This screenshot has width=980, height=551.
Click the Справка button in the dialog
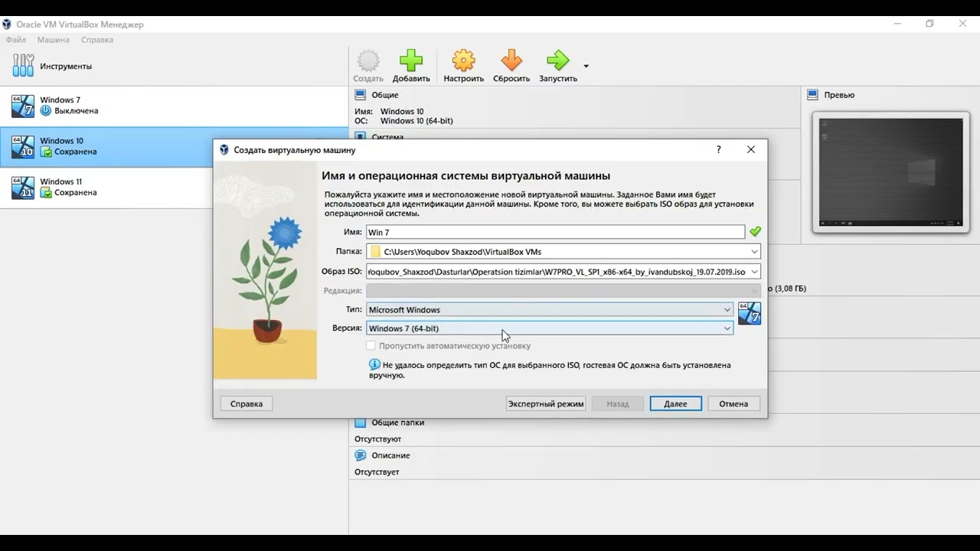click(x=247, y=403)
